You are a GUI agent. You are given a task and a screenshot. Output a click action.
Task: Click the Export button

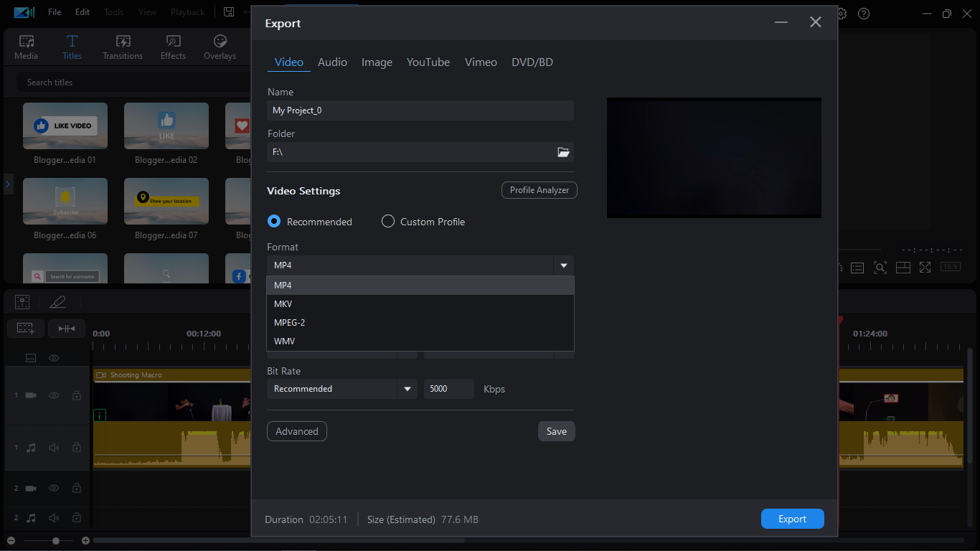click(792, 519)
